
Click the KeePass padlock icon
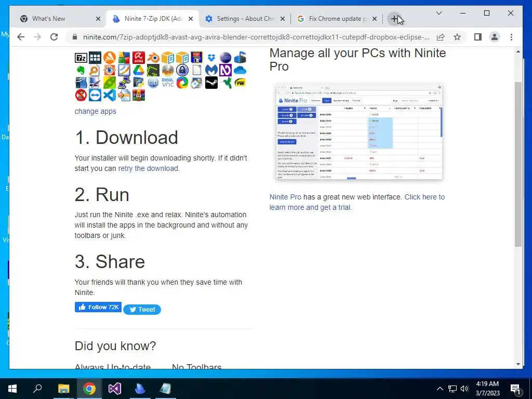tap(182, 70)
